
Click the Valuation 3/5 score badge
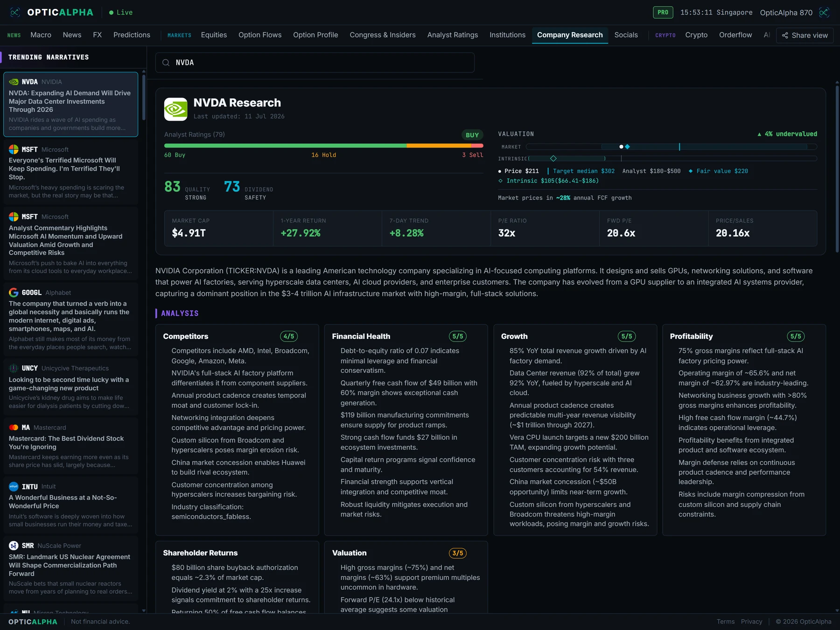458,553
